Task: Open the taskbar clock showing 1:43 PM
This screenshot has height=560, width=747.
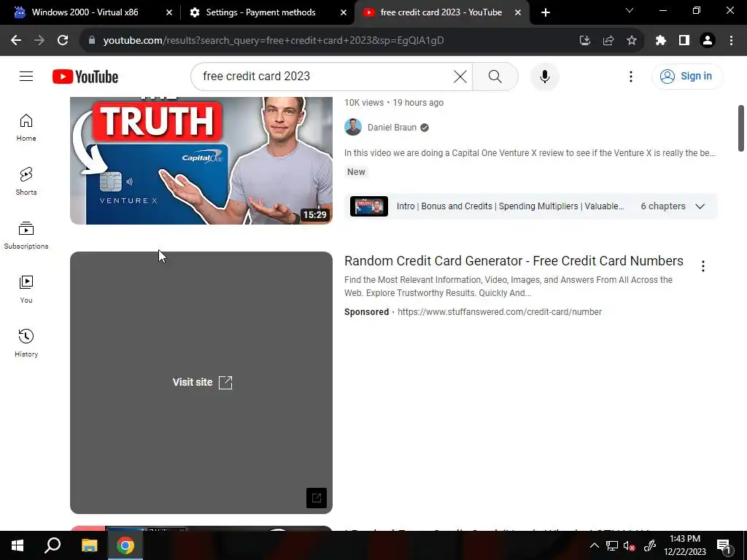Action: pos(685,545)
